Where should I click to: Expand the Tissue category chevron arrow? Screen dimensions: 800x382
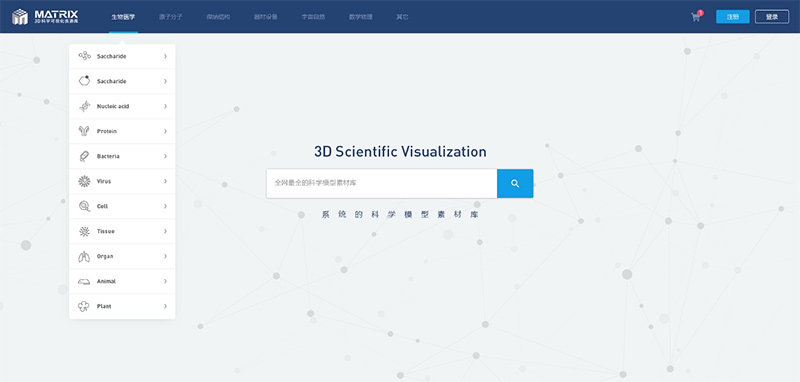pyautogui.click(x=165, y=231)
